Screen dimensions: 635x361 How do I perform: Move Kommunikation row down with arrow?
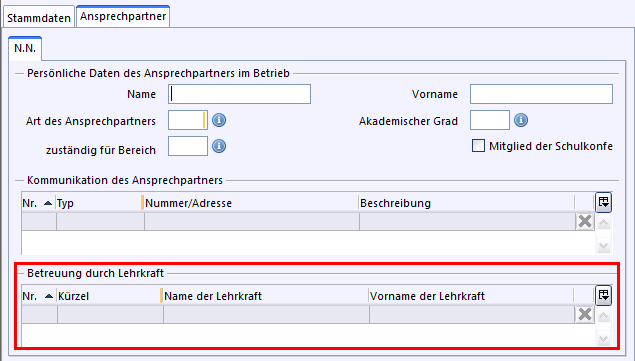pos(603,246)
